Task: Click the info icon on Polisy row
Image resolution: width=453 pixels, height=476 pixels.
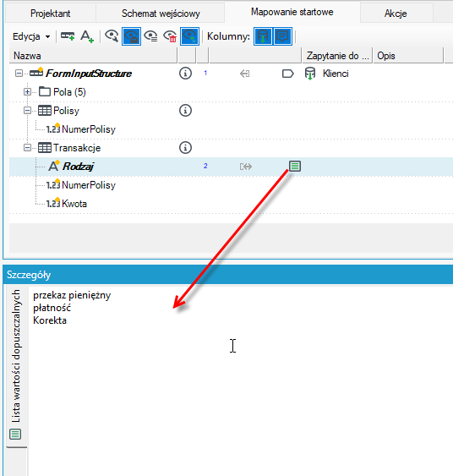Action: (x=185, y=111)
